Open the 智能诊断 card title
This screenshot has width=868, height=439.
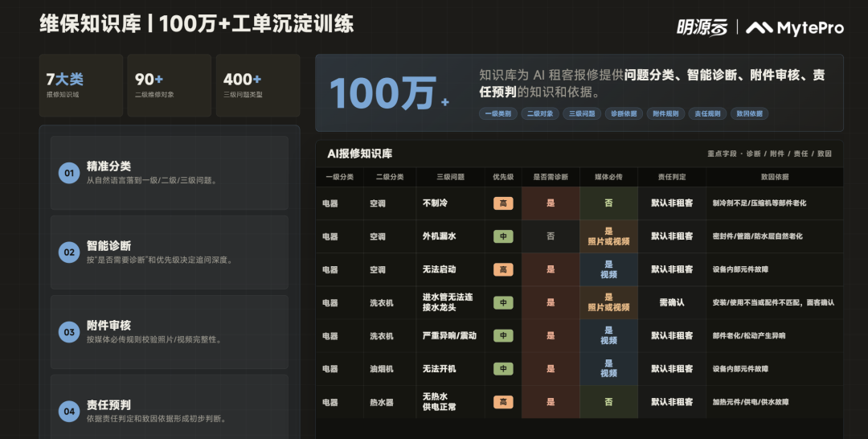108,246
